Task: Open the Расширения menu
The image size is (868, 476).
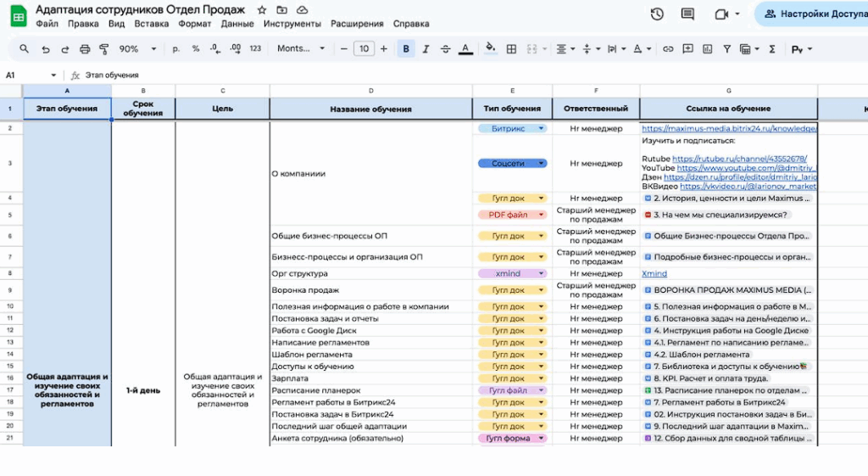Action: (x=357, y=24)
